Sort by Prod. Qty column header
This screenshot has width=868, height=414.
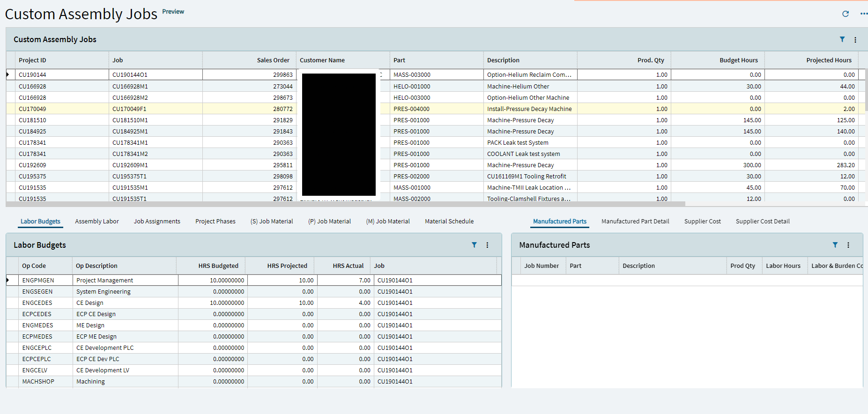click(x=624, y=60)
